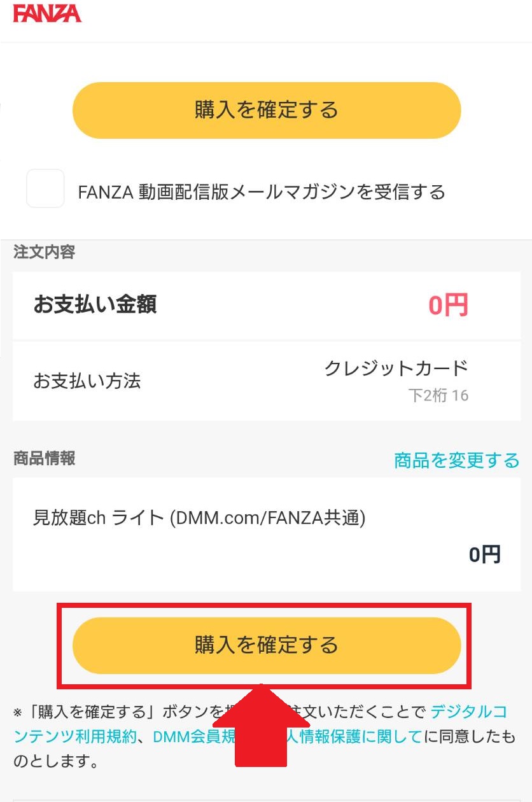
Task: Select the お支払い金額 row
Action: (x=266, y=306)
